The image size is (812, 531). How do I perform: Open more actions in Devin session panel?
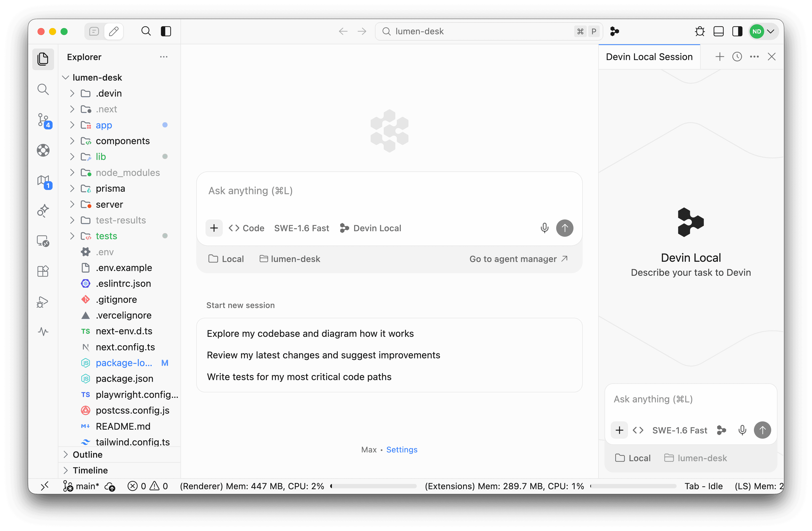pyautogui.click(x=754, y=57)
